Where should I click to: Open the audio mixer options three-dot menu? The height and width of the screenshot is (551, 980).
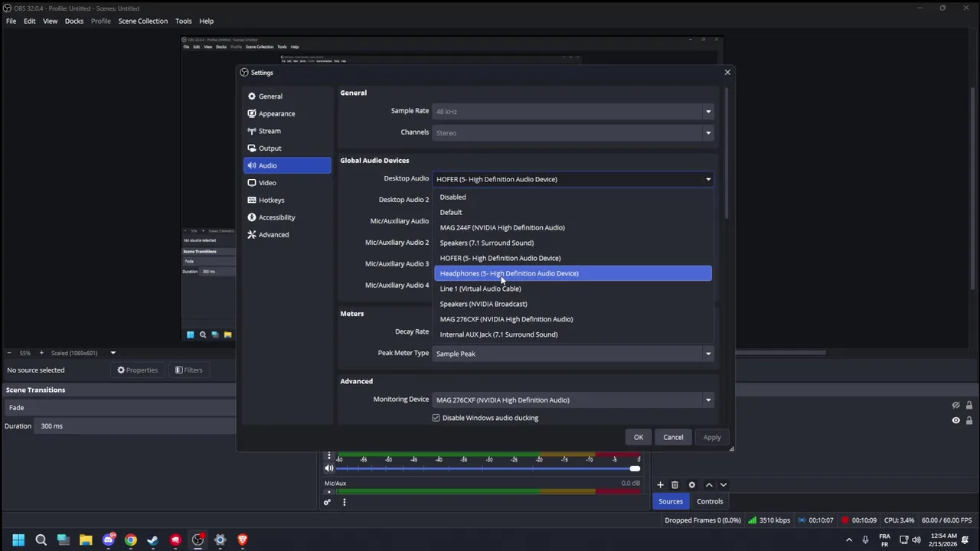[344, 502]
